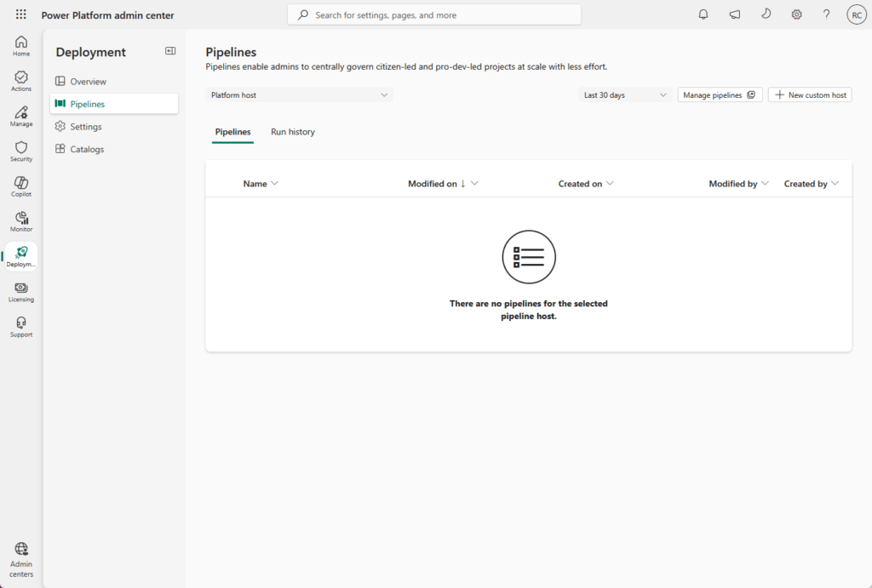Click the Manage pipelines button
Screen dimensions: 872x588
pos(719,95)
